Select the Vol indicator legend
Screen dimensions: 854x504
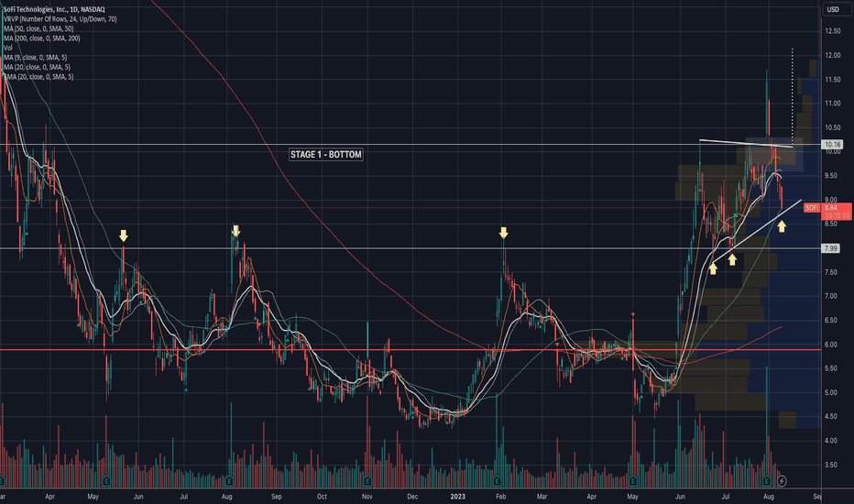pyautogui.click(x=7, y=48)
